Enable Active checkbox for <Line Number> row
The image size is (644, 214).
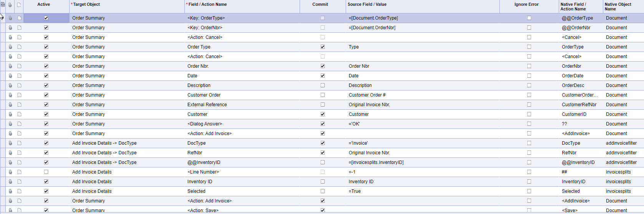click(46, 172)
